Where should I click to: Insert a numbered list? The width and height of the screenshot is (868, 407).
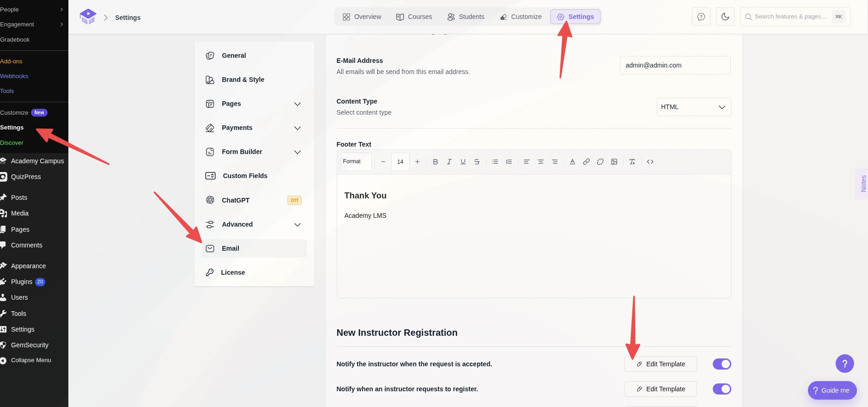(x=509, y=162)
